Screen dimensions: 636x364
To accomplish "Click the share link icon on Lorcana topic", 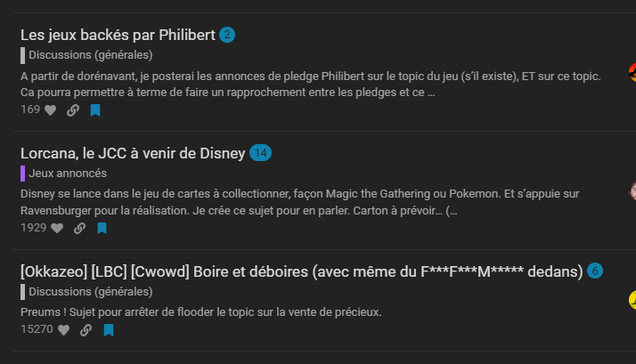I will pyautogui.click(x=79, y=228).
